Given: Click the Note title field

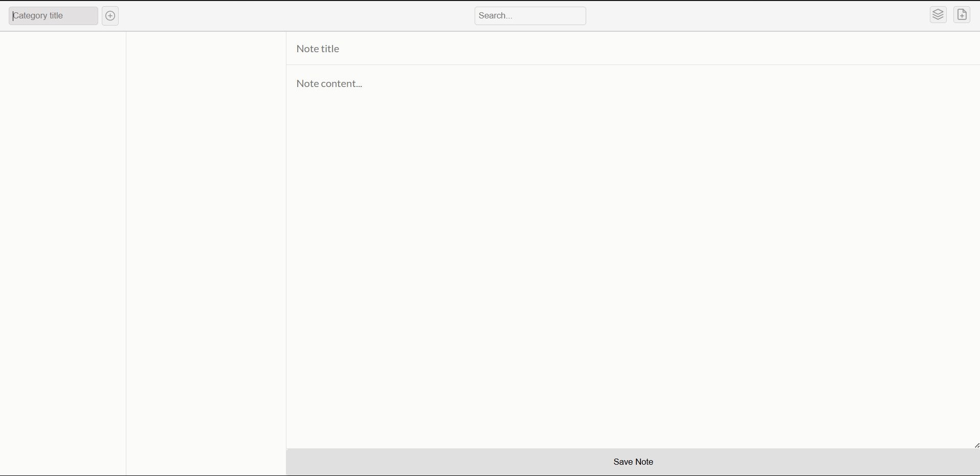Looking at the screenshot, I should pos(633,49).
